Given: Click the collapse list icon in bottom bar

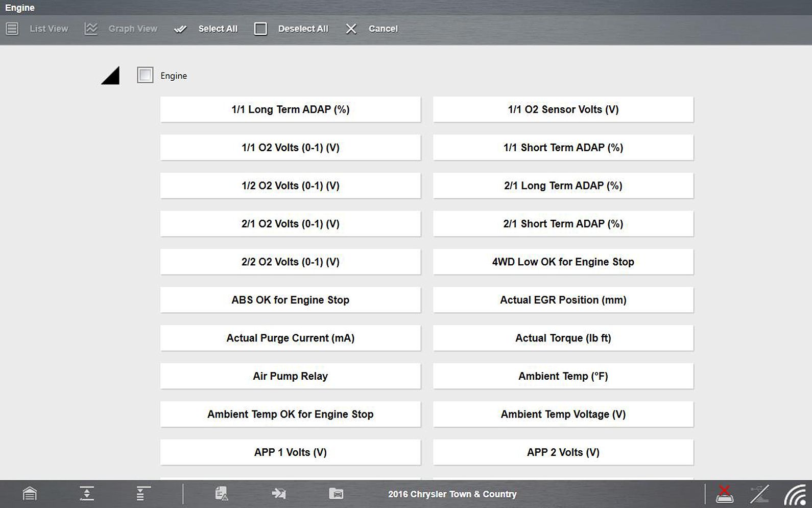Looking at the screenshot, I should (87, 494).
